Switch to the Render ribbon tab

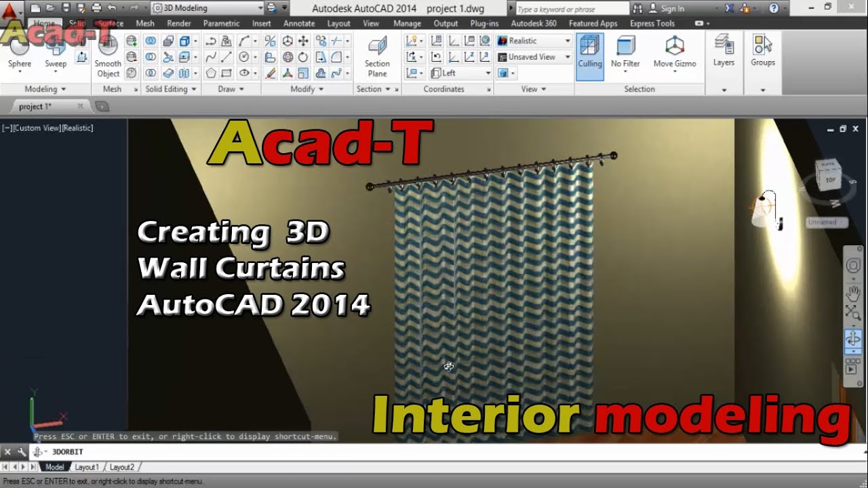click(x=179, y=23)
